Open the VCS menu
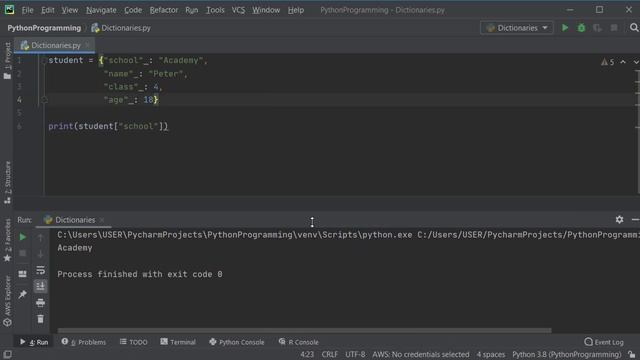 click(238, 10)
